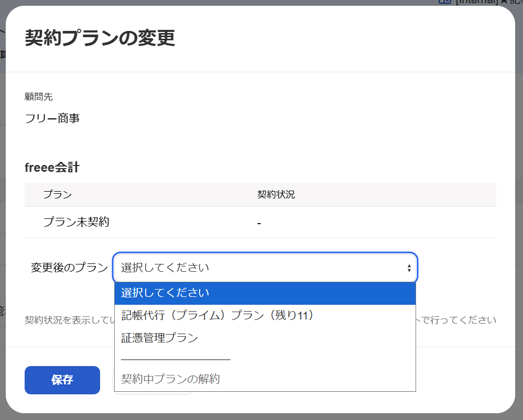Screen dimensions: 523x420
Task: Click the 契約状況 column header
Action: (x=276, y=195)
